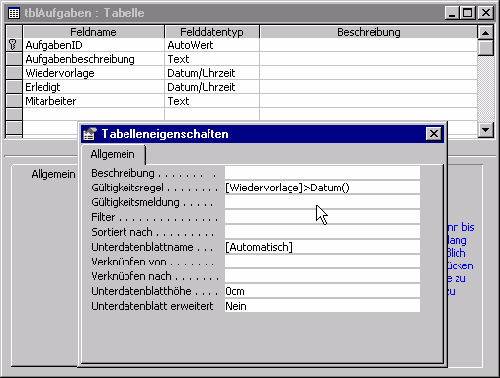Click the Unterdatenblatt erweitert field showing Nein
The image size is (500, 378).
click(x=322, y=306)
